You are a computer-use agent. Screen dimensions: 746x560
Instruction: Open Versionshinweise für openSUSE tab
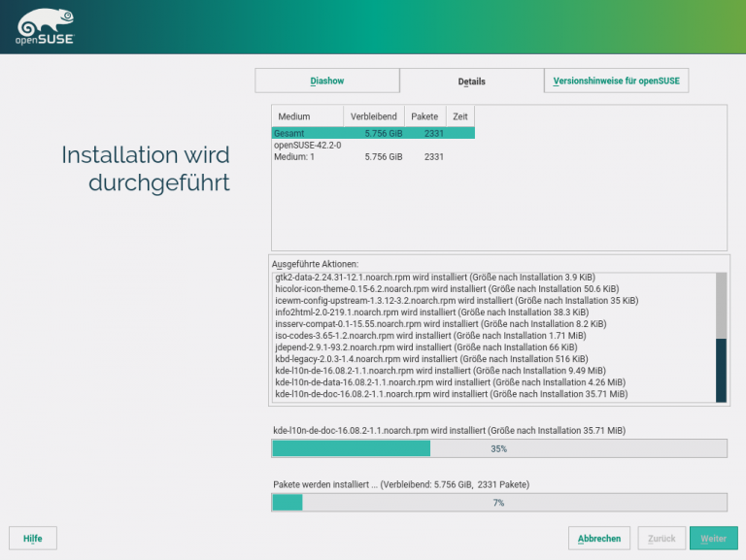point(616,81)
